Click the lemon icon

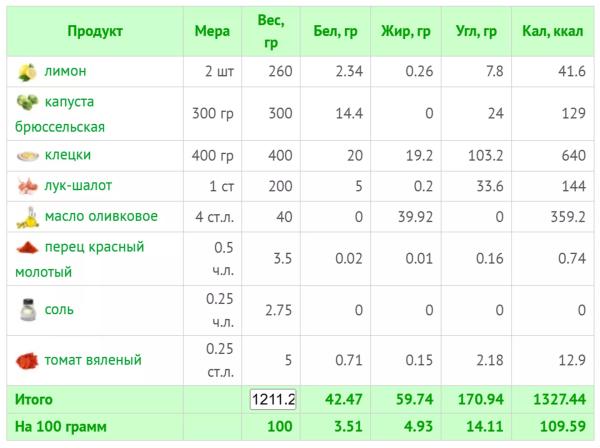point(27,72)
